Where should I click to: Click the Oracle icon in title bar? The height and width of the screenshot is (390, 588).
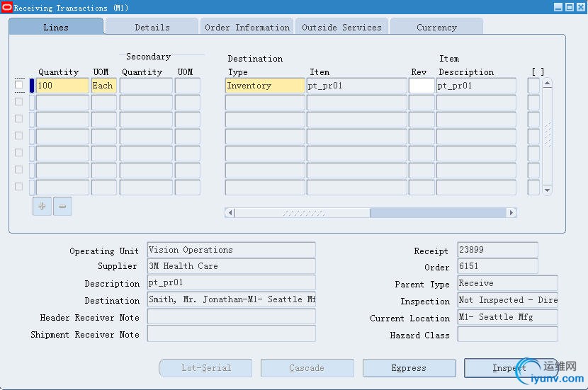point(7,7)
